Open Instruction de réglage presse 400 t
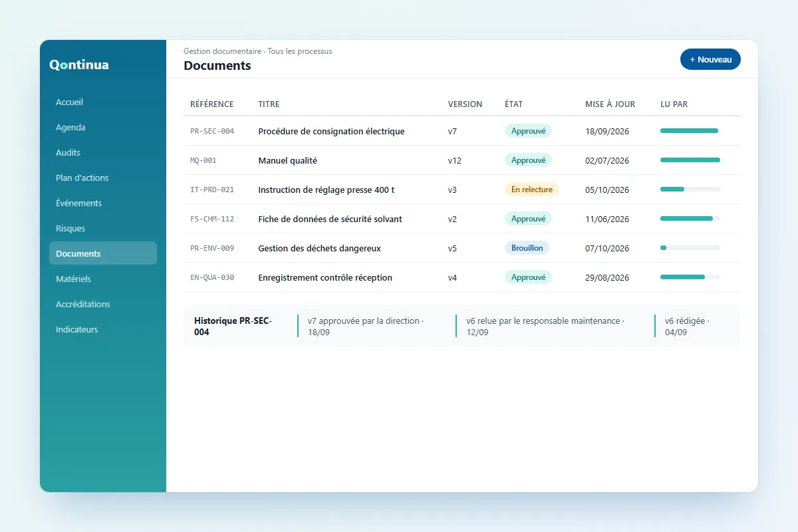The image size is (798, 532). 327,190
